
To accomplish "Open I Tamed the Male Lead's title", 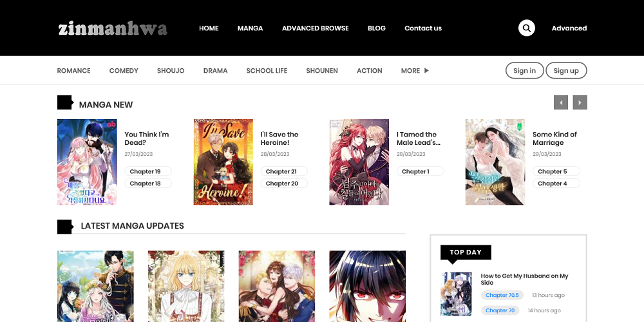I will pos(418,138).
